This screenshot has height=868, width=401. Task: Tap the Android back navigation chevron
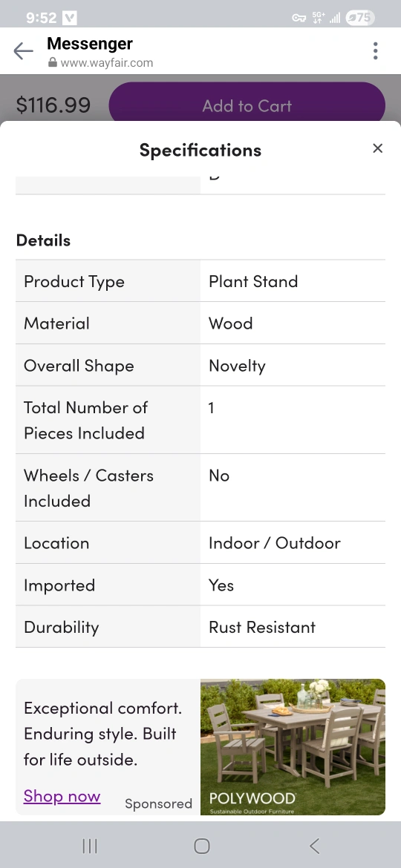point(314,845)
